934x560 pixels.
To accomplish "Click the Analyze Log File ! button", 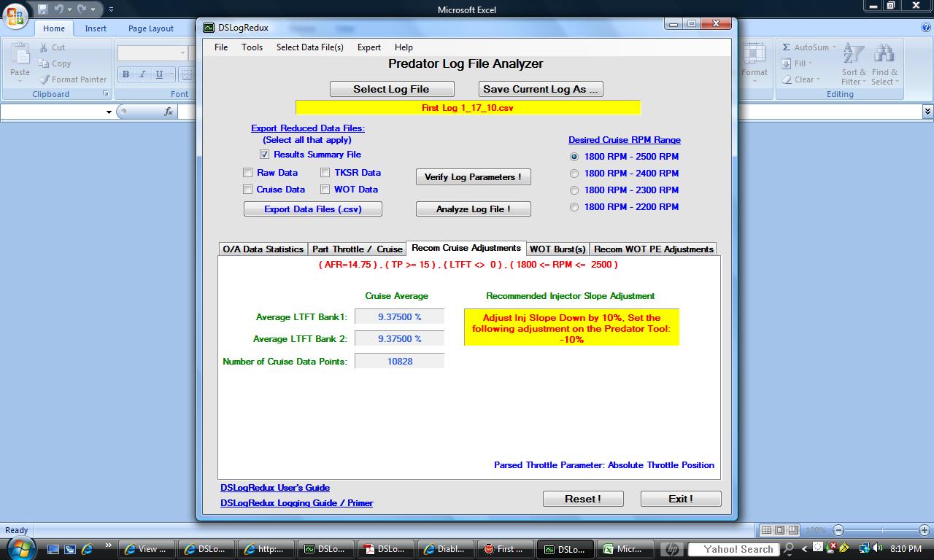I will coord(474,209).
